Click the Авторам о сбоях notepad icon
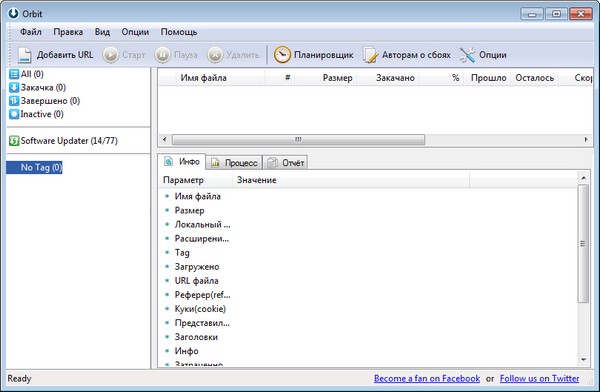This screenshot has width=600, height=392. pos(370,55)
